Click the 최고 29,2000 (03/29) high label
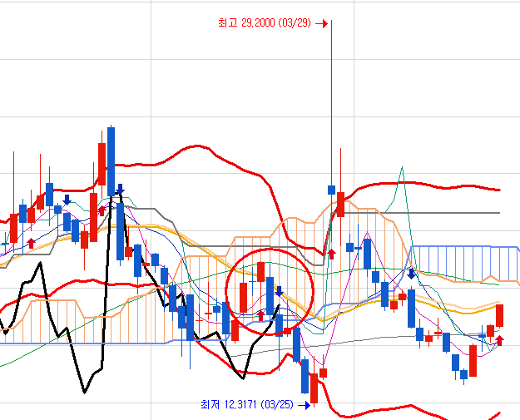The image size is (520, 420). (x=265, y=23)
